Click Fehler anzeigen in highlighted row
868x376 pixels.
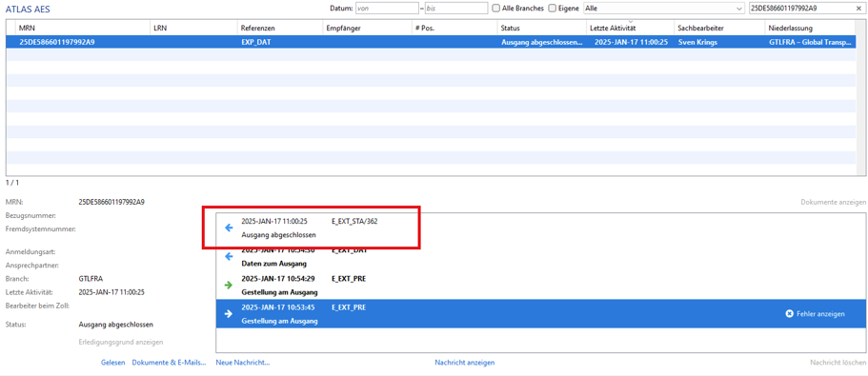click(x=820, y=314)
